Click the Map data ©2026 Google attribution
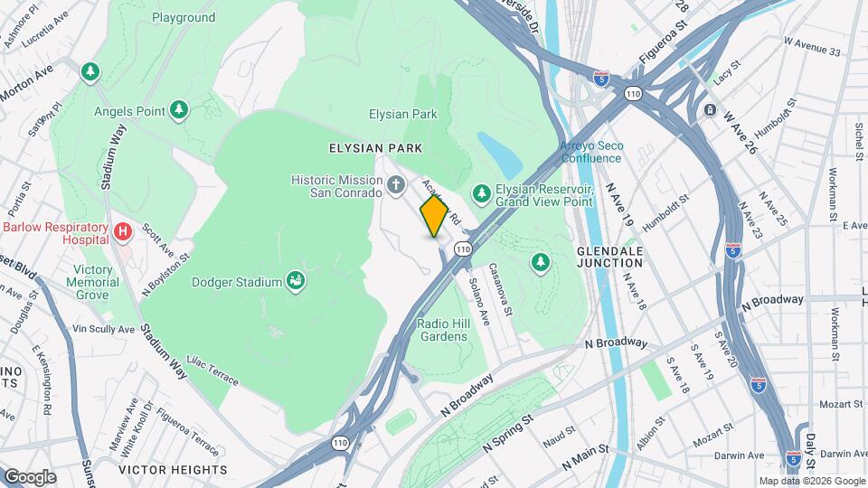This screenshot has width=868, height=488. [x=812, y=482]
